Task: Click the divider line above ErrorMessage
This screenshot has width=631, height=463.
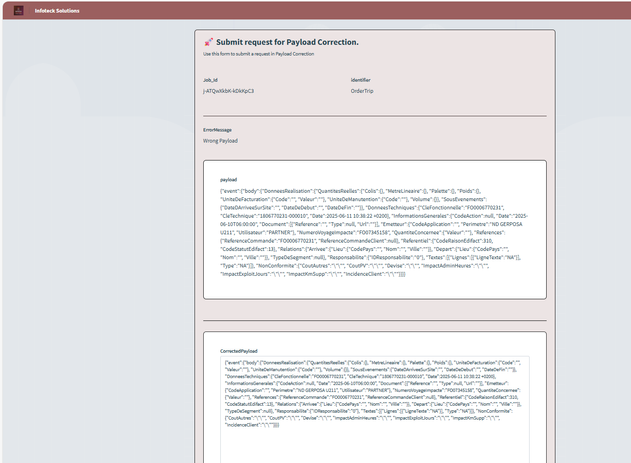Action: point(375,116)
